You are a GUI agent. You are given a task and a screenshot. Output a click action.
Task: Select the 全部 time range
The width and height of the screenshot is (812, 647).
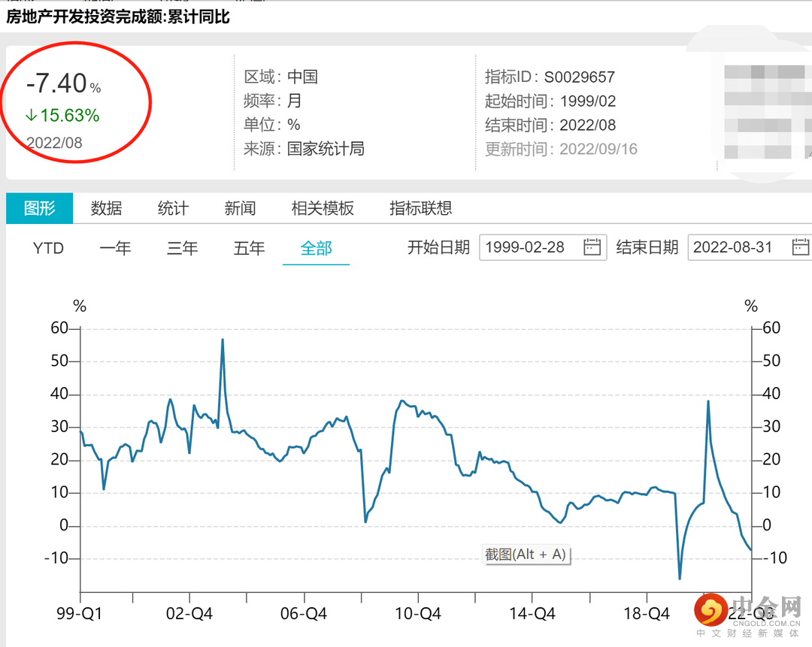(316, 249)
